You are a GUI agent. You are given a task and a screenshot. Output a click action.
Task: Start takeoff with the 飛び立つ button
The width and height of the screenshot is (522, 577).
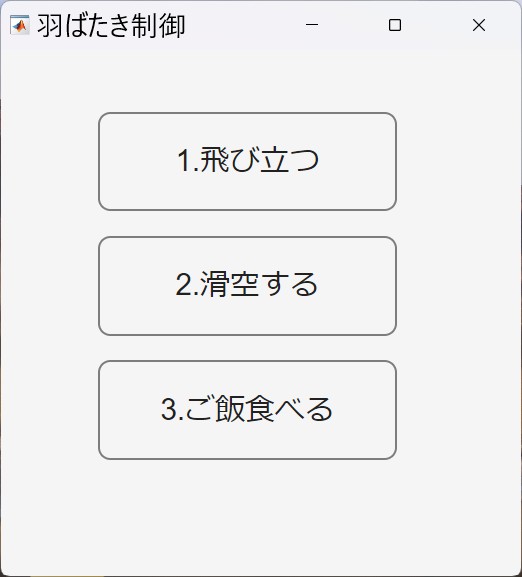(x=247, y=162)
